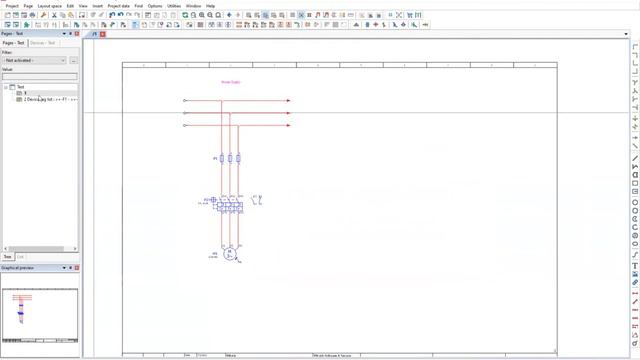Close the open page tab with red X
640x360 pixels.
pos(103,34)
